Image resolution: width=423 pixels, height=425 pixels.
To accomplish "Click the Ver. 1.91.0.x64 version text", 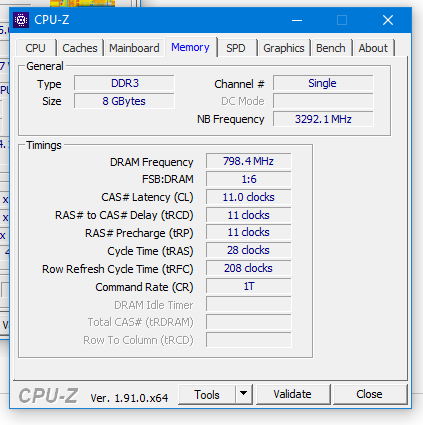I will tap(129, 398).
